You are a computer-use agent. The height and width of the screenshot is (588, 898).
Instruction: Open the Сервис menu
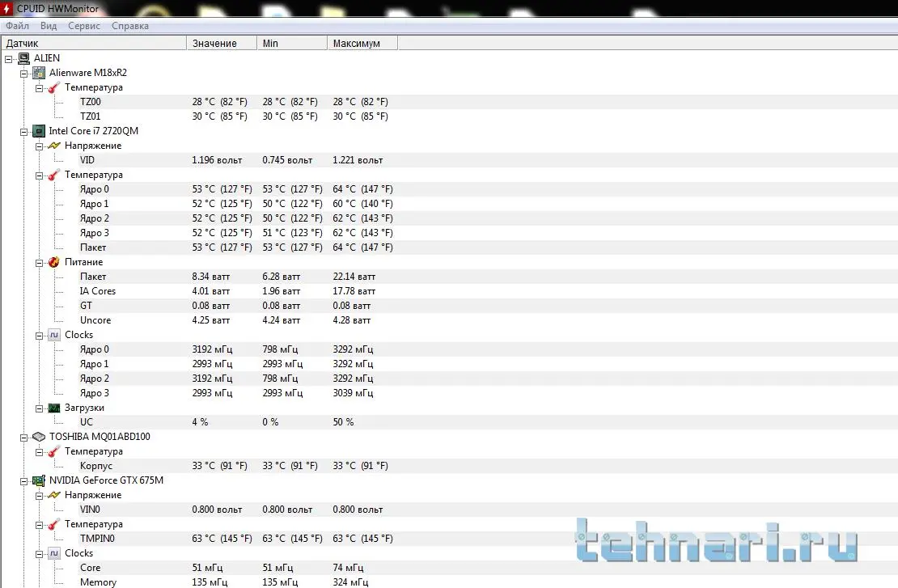[83, 26]
